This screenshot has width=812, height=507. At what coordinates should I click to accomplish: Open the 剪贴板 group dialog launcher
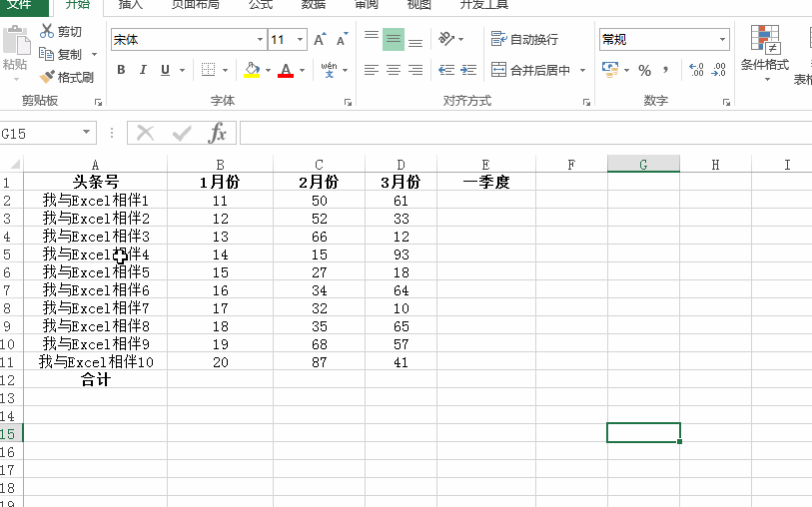click(x=99, y=103)
